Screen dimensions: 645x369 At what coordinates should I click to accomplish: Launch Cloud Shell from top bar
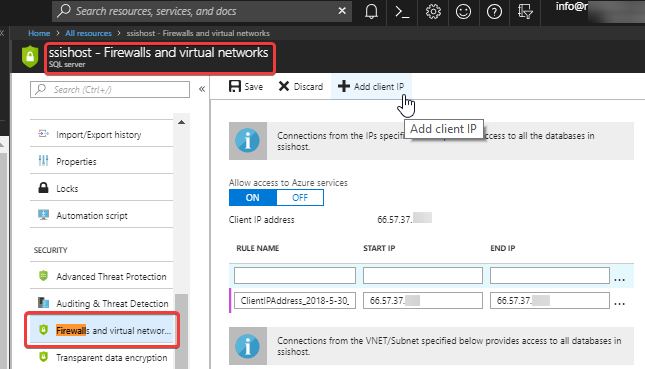point(402,12)
